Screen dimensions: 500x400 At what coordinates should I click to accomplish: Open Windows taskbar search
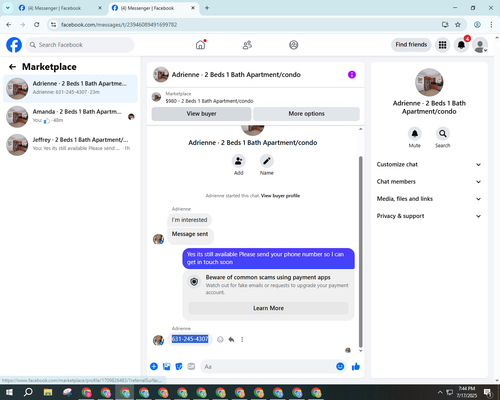[28, 392]
